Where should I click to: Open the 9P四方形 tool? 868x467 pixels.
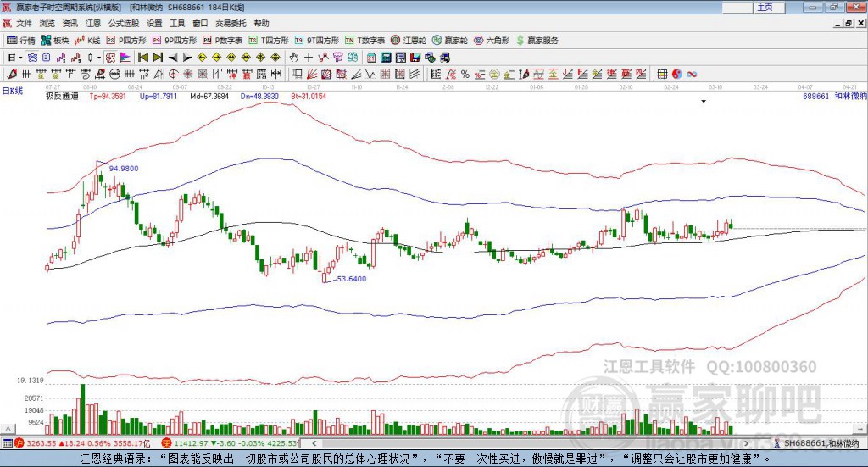tap(175, 41)
